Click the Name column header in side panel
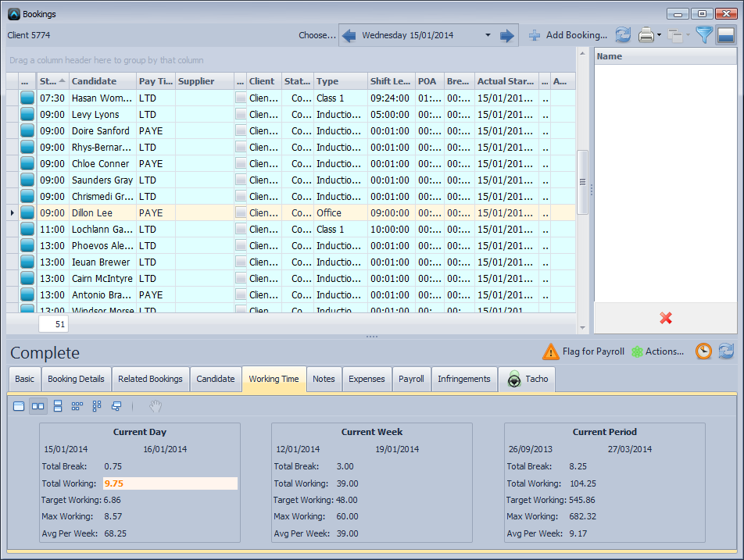This screenshot has width=744, height=560. click(x=665, y=56)
